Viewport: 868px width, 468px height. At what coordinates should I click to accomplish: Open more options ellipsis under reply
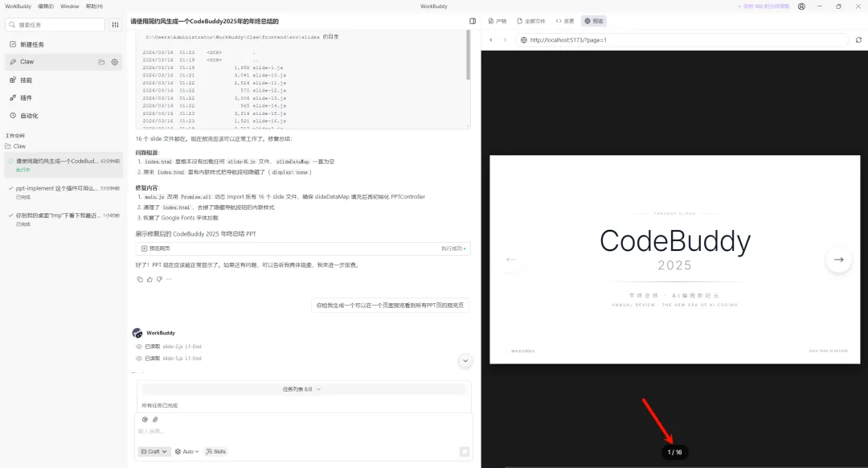coord(169,279)
